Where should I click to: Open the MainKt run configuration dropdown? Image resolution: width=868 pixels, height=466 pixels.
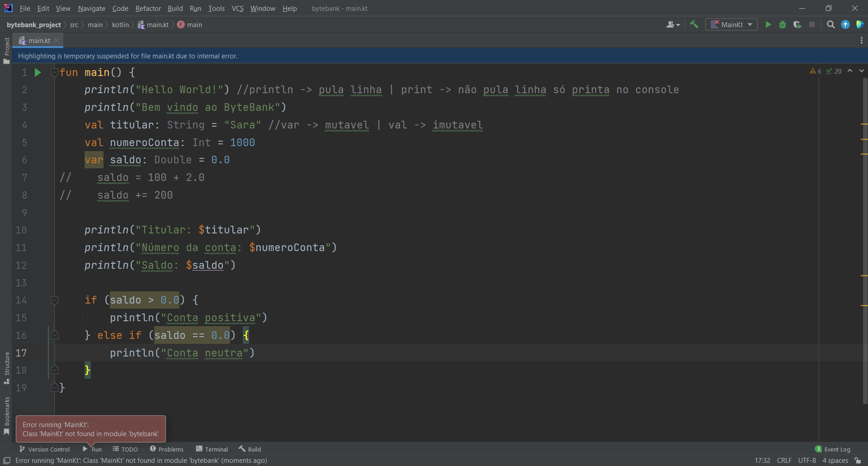731,25
